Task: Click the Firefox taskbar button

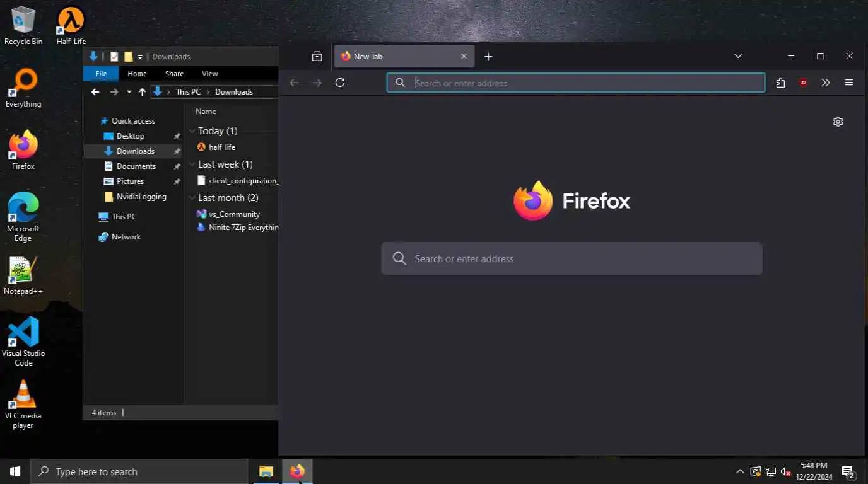Action: click(x=297, y=471)
